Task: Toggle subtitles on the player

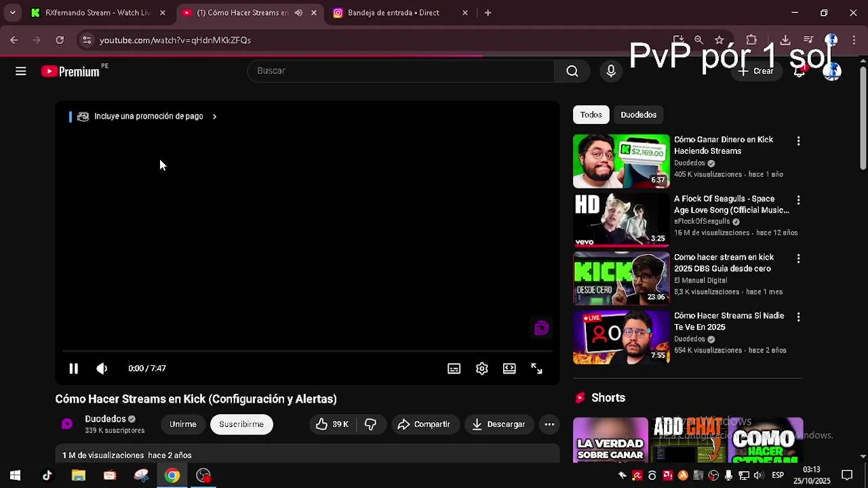Action: tap(454, 369)
